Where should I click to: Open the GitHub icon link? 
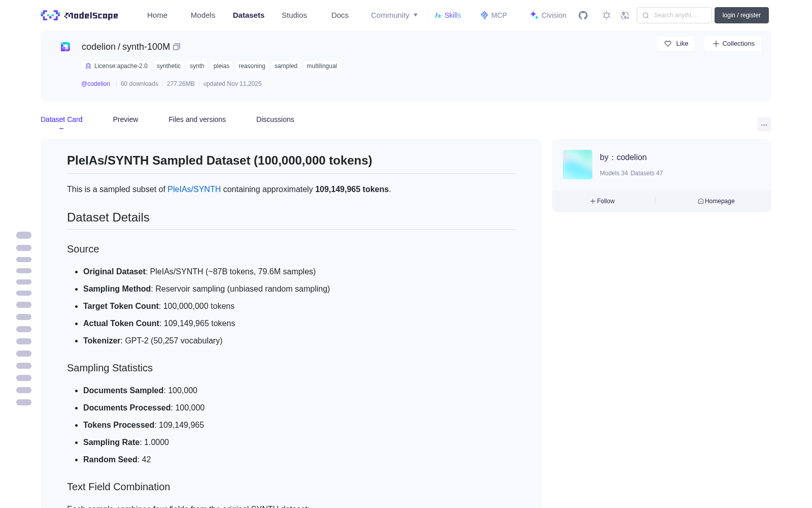(x=583, y=15)
